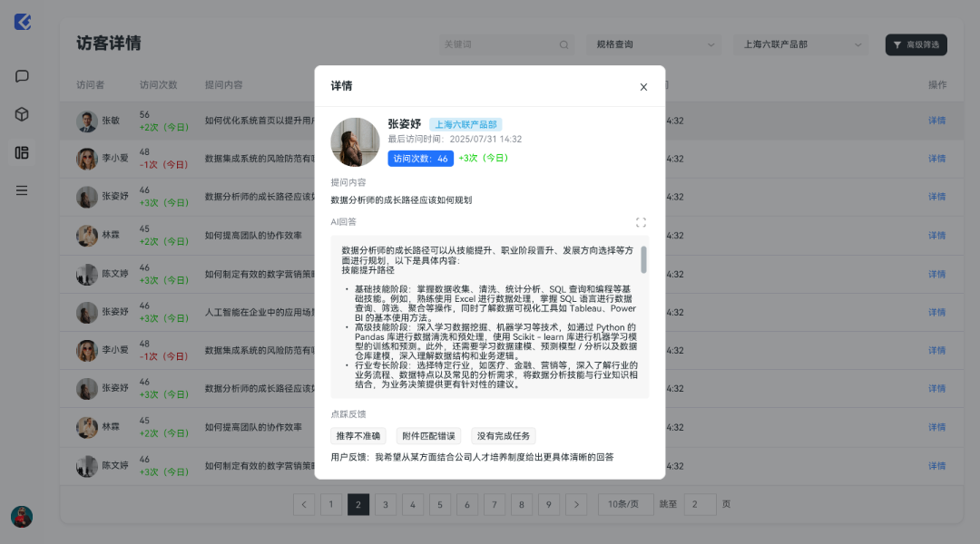
Task: Go to page 7
Action: [495, 505]
